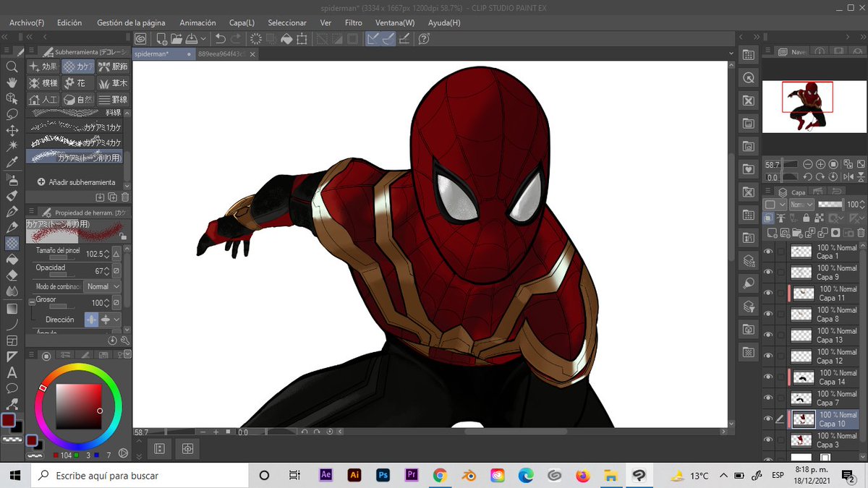This screenshot has height=488, width=868.
Task: Click the Undo arrow in the command bar
Action: [222, 38]
